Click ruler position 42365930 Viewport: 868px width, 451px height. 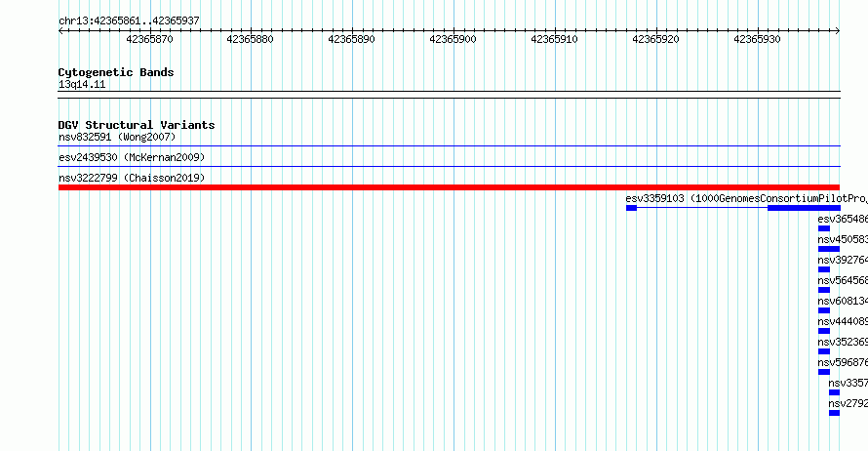coord(757,39)
